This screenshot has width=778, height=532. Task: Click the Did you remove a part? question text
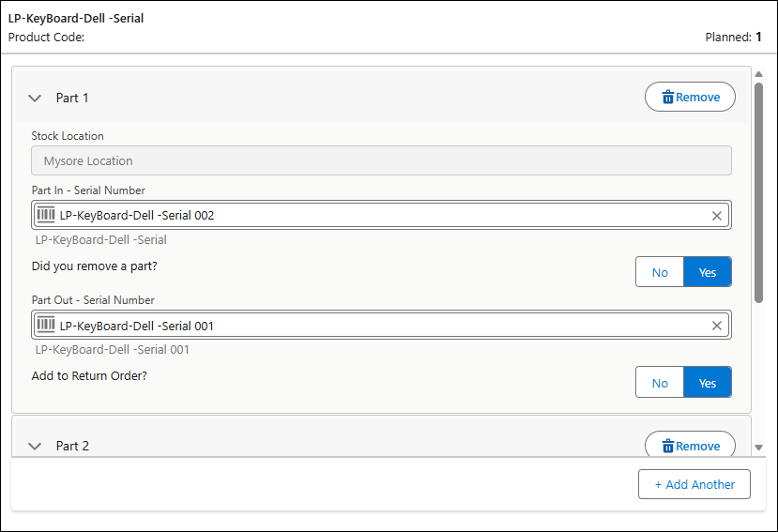pos(94,266)
